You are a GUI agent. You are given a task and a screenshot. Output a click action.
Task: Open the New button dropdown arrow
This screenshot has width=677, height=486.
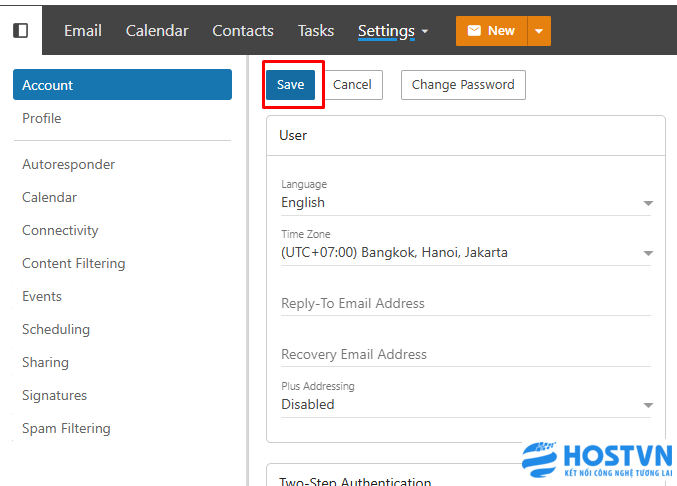(539, 31)
